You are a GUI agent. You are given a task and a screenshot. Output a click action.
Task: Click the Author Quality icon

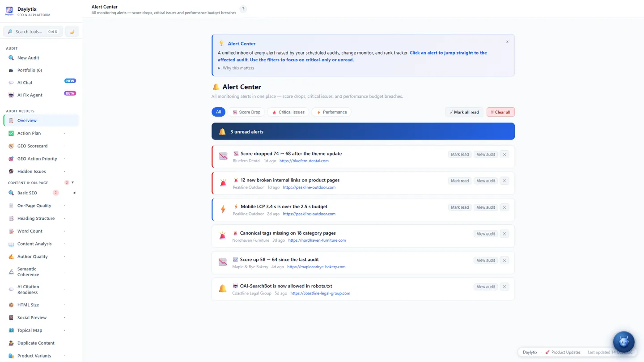tap(11, 257)
